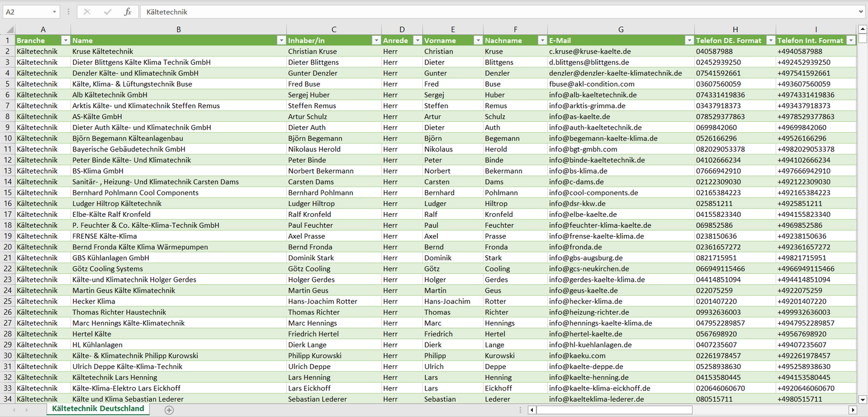Screen dimensions: 868x417
Task: Open the Nachname column filter dropdown
Action: [541, 40]
